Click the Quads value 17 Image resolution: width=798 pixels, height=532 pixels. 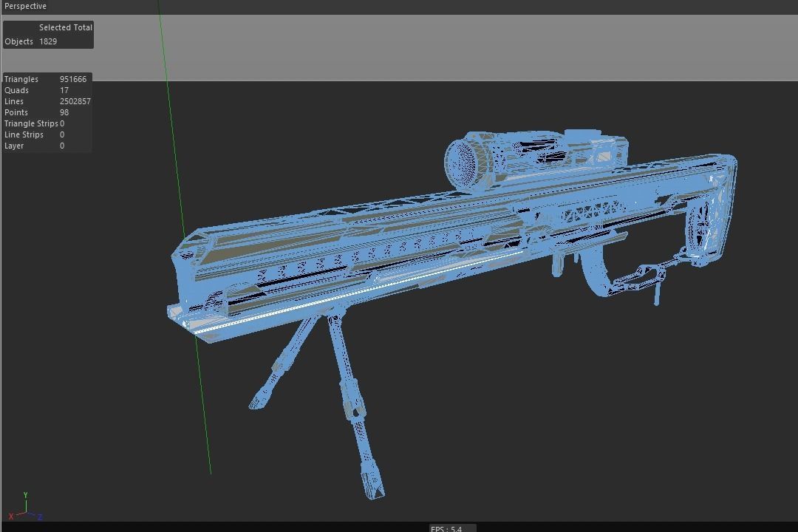click(x=64, y=90)
